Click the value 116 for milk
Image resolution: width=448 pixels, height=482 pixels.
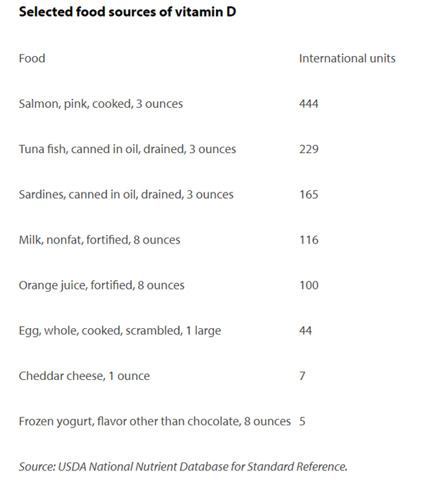(309, 239)
